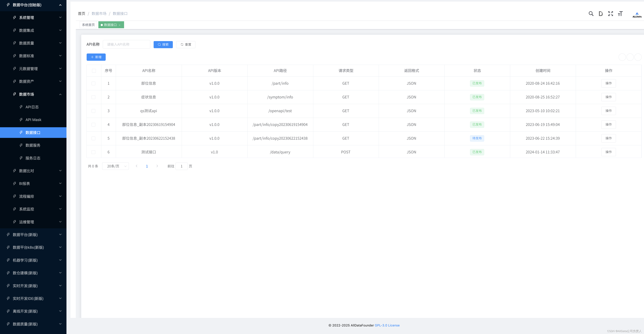Image resolution: width=644 pixels, height=334 pixels.
Task: Click the blue 搜索 button
Action: coord(163,44)
